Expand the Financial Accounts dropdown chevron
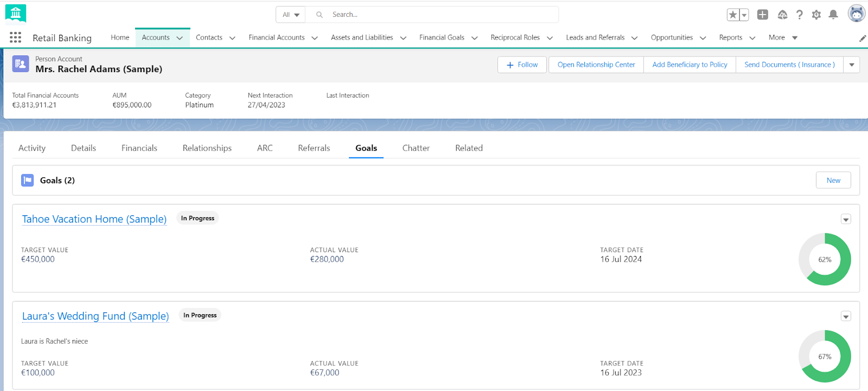 pos(315,38)
